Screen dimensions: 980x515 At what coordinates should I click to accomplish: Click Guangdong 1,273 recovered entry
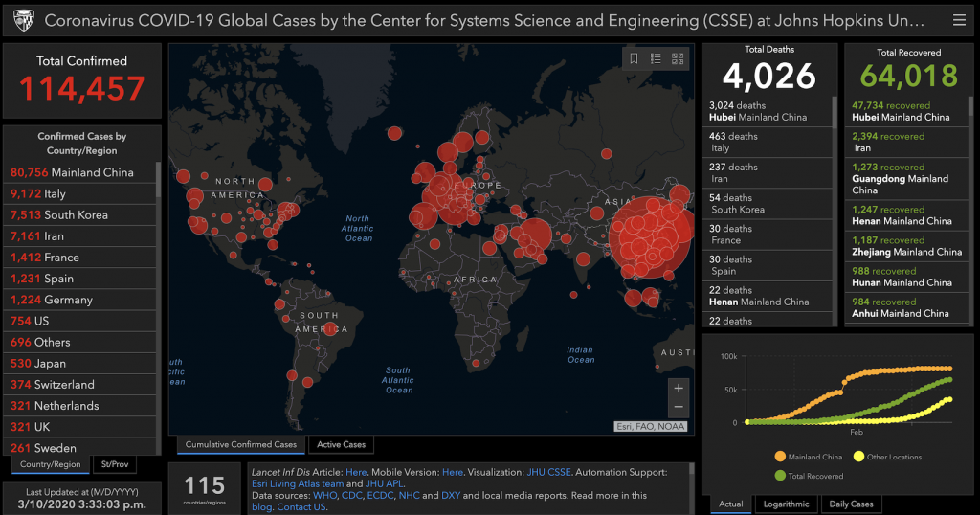coord(906,179)
